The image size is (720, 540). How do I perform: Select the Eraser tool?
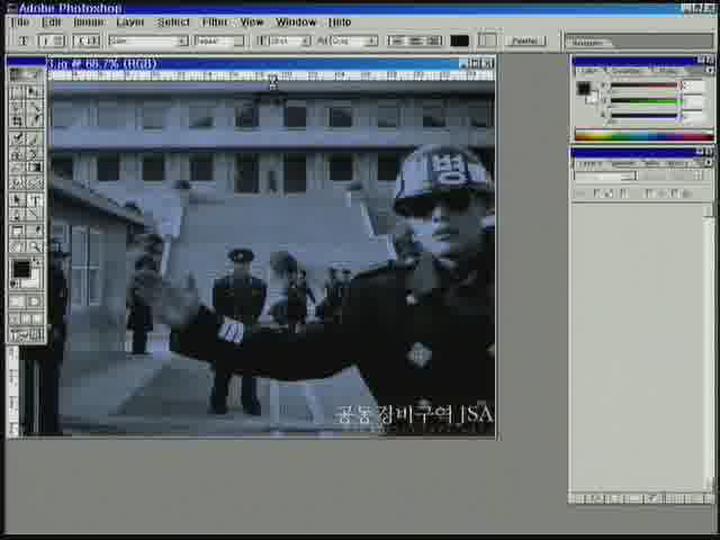pos(17,168)
